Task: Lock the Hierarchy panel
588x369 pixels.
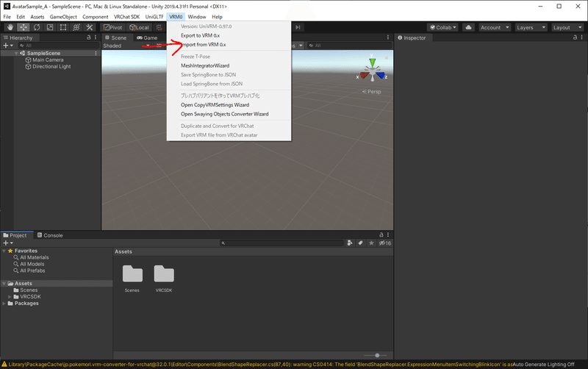Action: click(x=88, y=37)
